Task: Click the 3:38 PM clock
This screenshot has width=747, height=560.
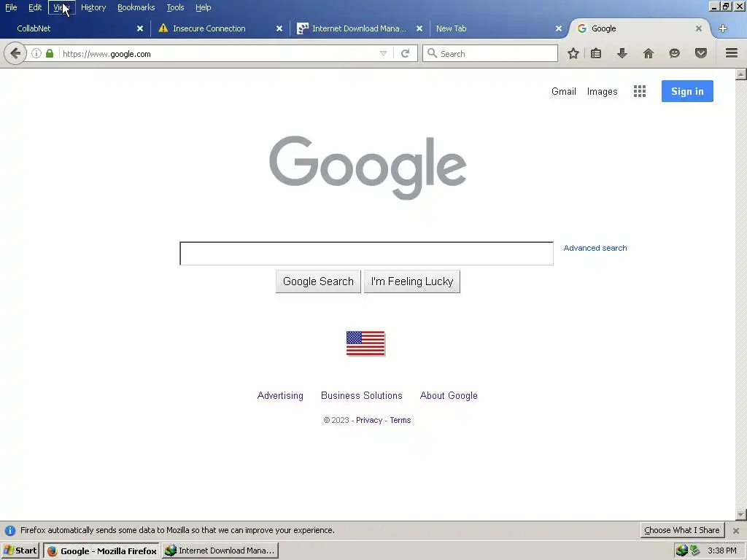Action: [x=722, y=551]
